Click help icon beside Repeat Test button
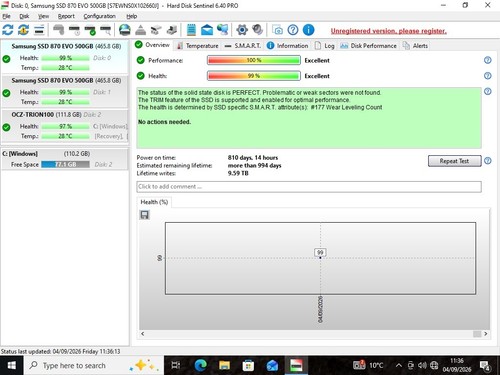This screenshot has width=500, height=375. tap(487, 161)
